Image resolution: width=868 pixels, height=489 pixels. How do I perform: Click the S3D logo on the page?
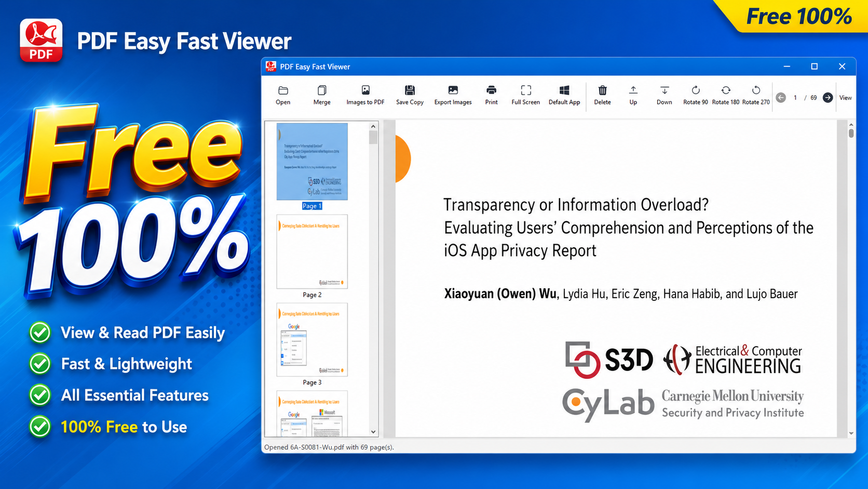pyautogui.click(x=609, y=359)
